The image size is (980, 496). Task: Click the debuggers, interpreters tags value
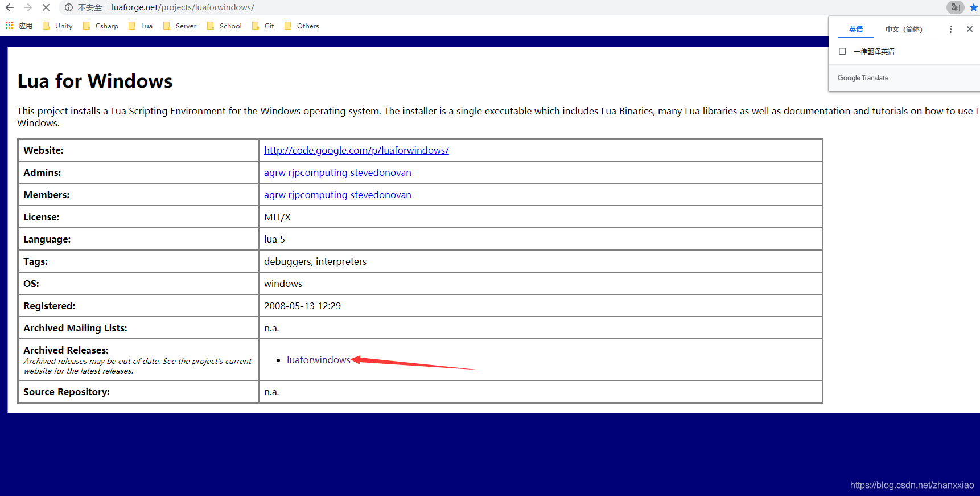[x=315, y=261]
